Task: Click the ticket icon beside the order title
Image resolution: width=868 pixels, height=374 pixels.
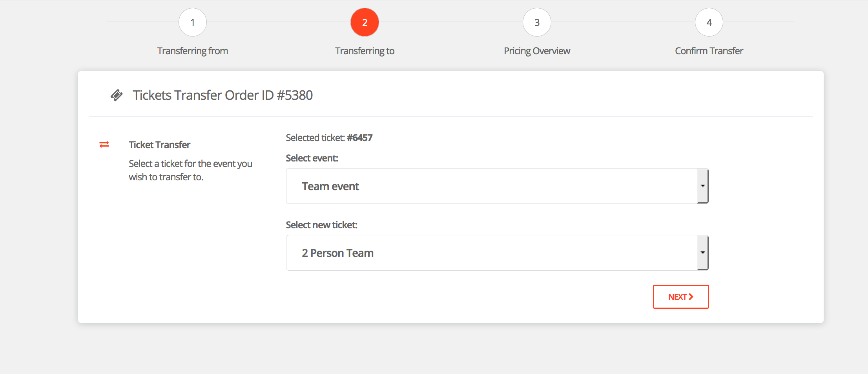Action: [x=117, y=95]
